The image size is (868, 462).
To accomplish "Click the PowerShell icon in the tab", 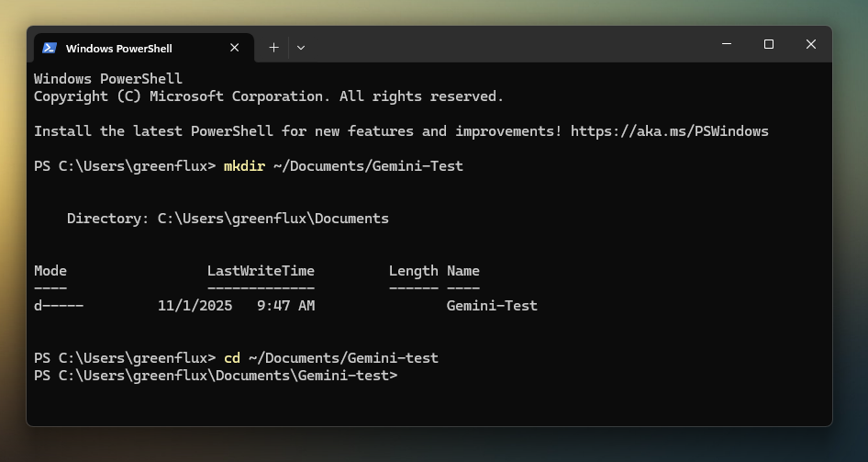I will click(x=50, y=48).
